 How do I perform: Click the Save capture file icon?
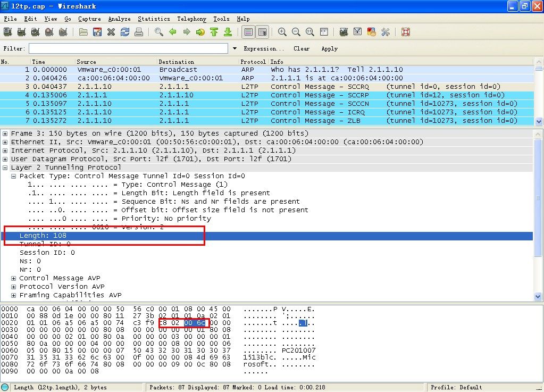[x=97, y=32]
